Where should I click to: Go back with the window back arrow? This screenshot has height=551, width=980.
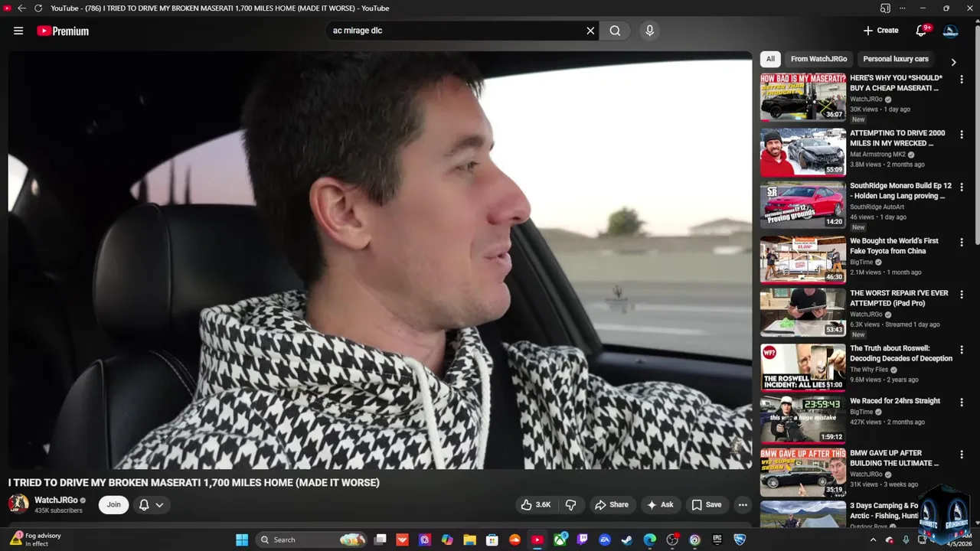coord(21,8)
